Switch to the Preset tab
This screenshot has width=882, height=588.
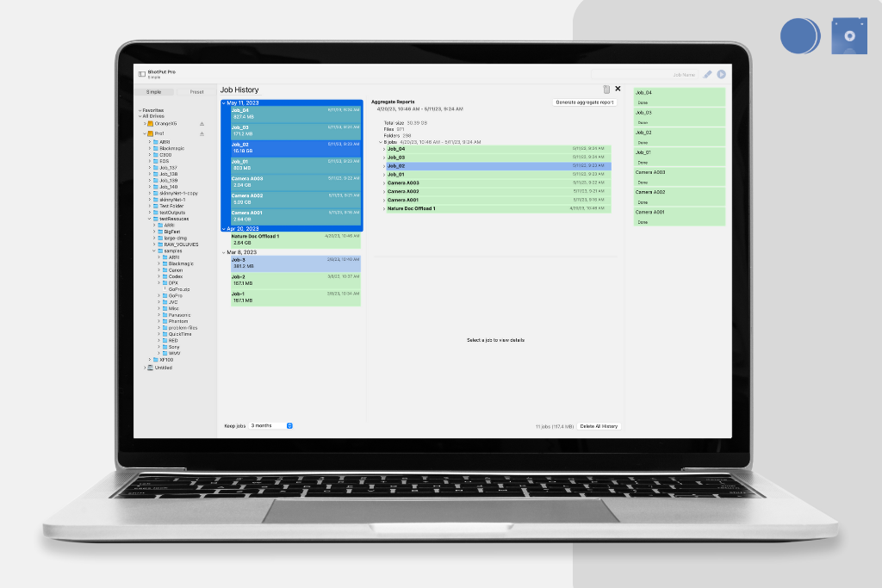[x=196, y=92]
